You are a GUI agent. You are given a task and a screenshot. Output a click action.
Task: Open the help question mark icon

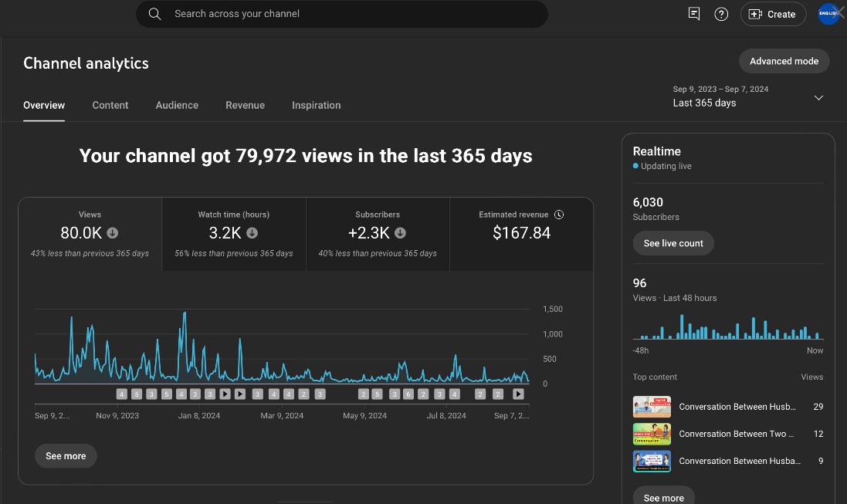[x=721, y=14]
